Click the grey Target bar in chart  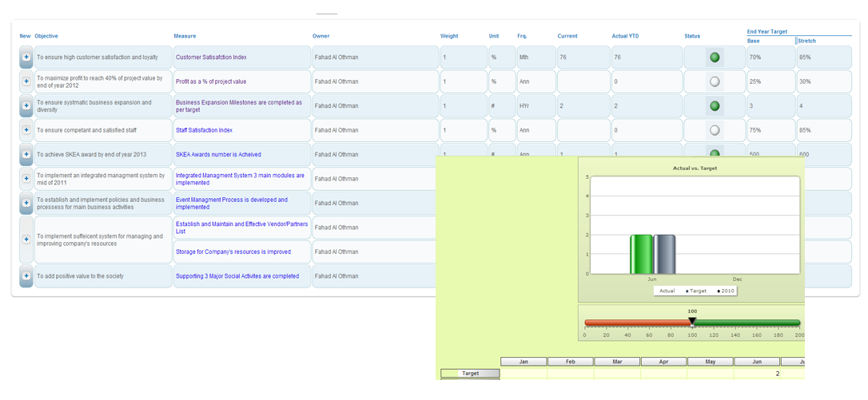click(x=665, y=255)
